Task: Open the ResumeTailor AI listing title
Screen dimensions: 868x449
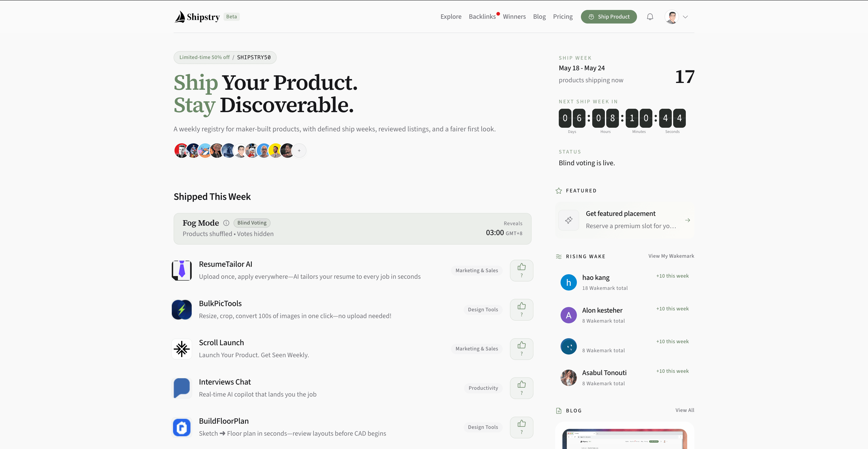Action: [x=225, y=264]
